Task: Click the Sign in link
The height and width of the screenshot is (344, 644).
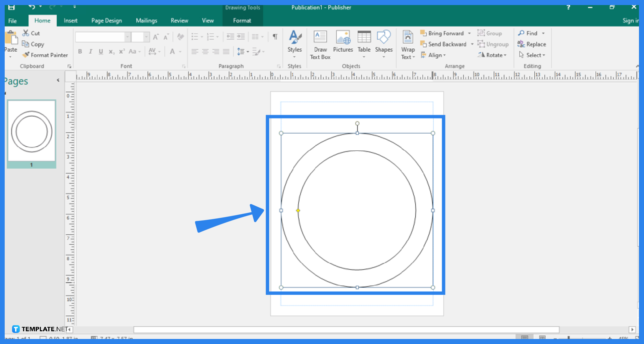Action: click(630, 20)
